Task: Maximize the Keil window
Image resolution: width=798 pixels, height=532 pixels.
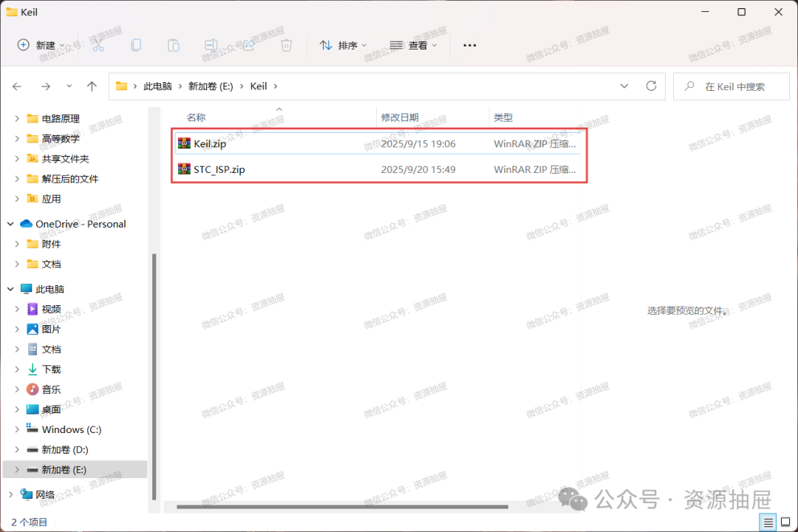Action: [742, 12]
